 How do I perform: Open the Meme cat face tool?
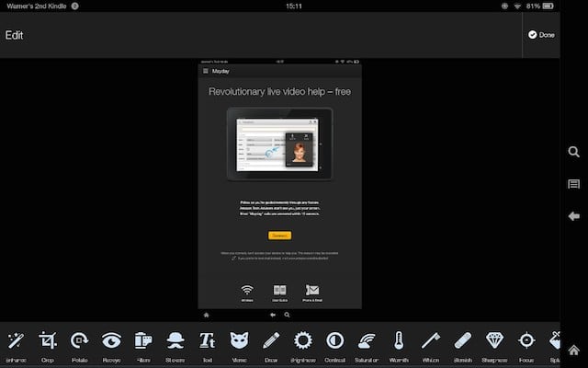(239, 347)
